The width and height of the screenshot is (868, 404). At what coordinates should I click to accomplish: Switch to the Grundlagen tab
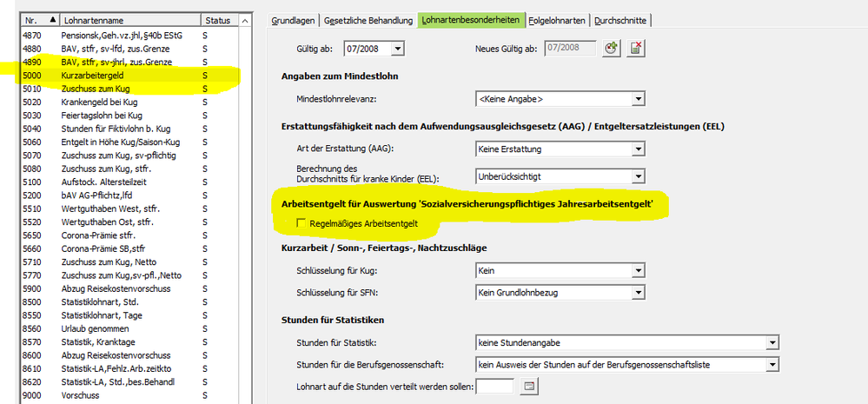click(293, 20)
